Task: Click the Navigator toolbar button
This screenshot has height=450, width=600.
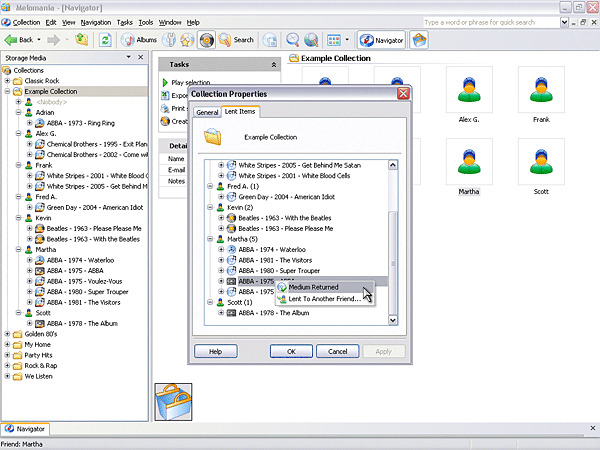Action: (x=380, y=40)
